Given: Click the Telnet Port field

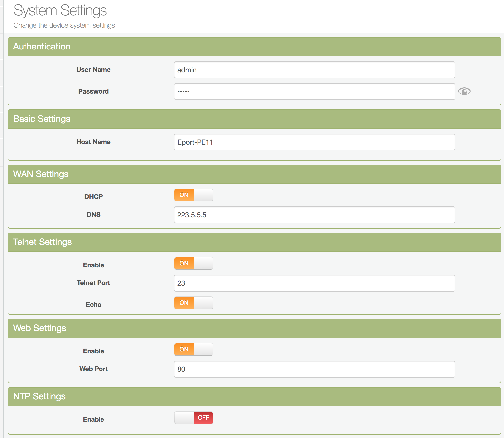Looking at the screenshot, I should (x=314, y=283).
